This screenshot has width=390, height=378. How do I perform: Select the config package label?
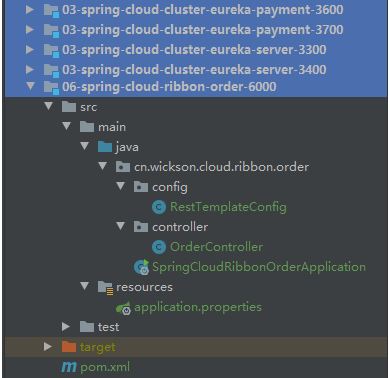coord(170,188)
